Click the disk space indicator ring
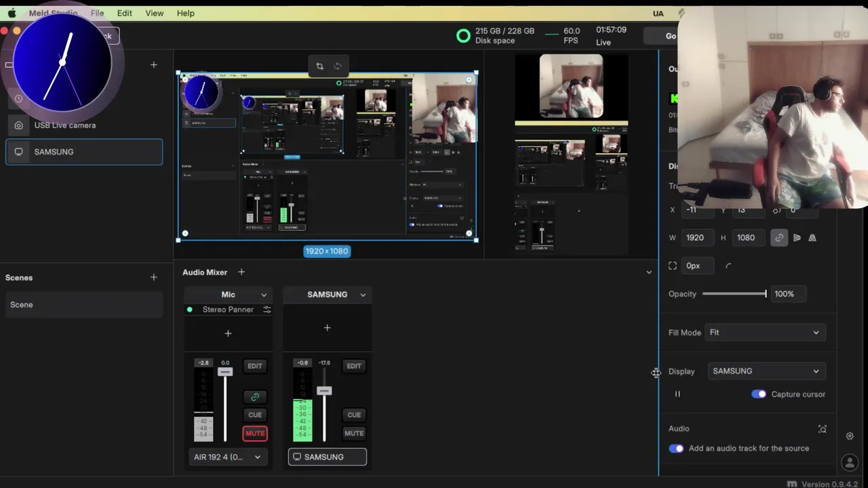The image size is (868, 488). 463,36
